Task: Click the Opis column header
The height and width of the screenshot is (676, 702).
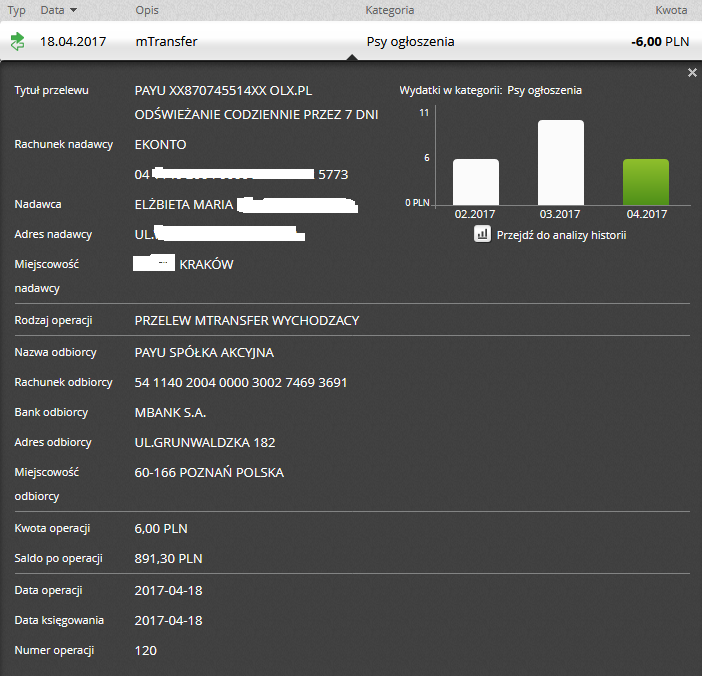Action: tap(147, 10)
